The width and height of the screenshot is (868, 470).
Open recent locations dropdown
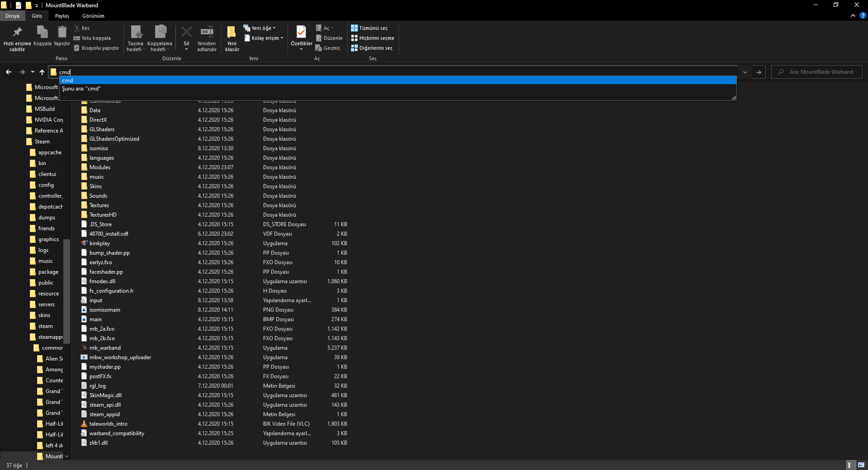click(x=33, y=72)
